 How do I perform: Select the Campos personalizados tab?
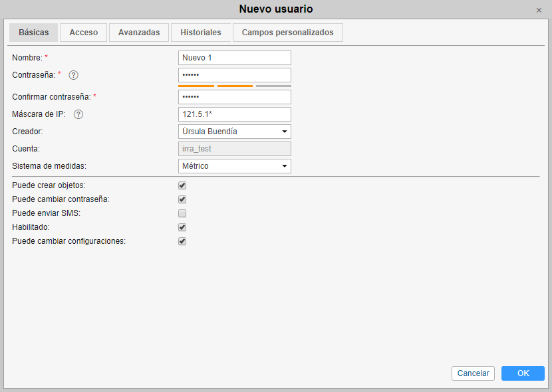coord(287,33)
